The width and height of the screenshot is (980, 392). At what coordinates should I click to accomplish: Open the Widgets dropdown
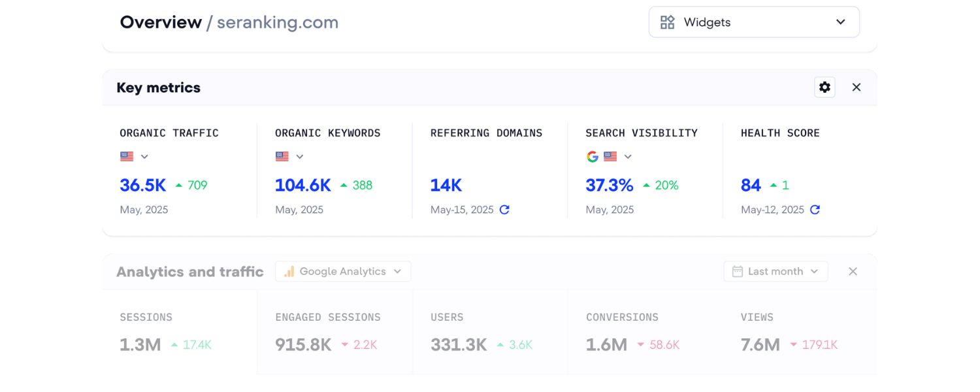click(841, 22)
